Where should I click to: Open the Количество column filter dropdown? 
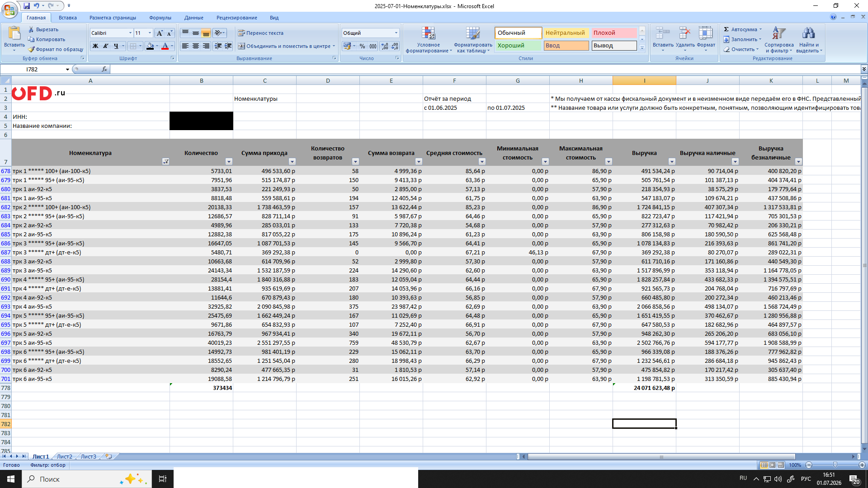tap(229, 162)
